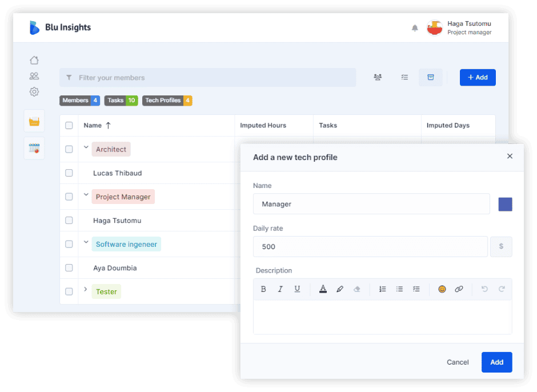Click the blue + Add button

478,78
